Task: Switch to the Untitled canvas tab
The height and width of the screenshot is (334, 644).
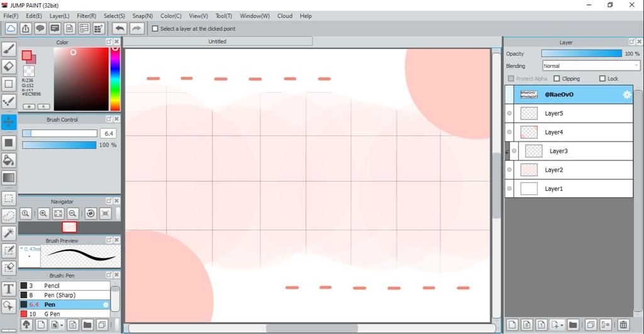Action: pos(217,42)
